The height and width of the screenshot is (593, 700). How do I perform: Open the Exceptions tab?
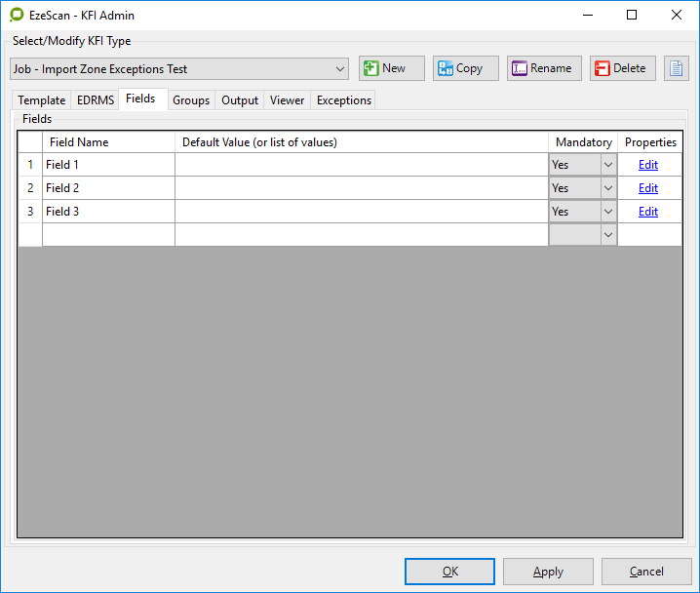[343, 100]
